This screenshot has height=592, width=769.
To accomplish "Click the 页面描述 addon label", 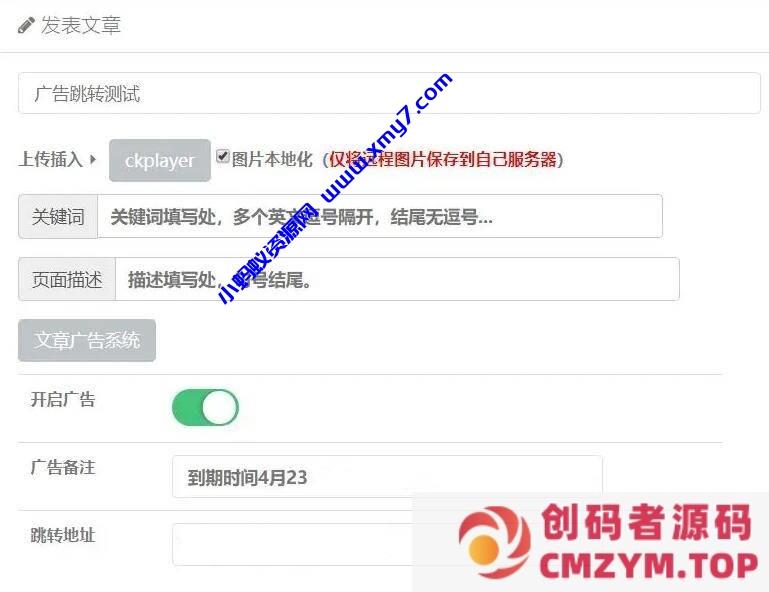I will coord(67,279).
